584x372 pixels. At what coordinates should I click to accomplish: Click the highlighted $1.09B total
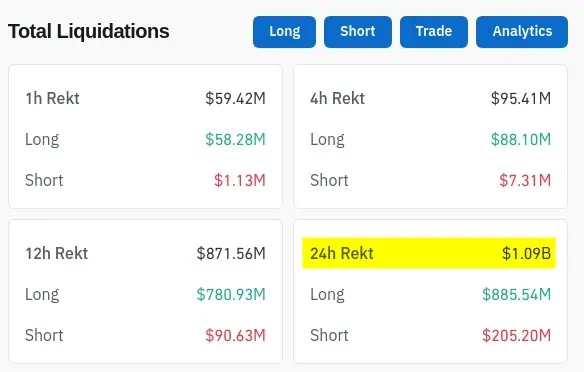click(526, 254)
